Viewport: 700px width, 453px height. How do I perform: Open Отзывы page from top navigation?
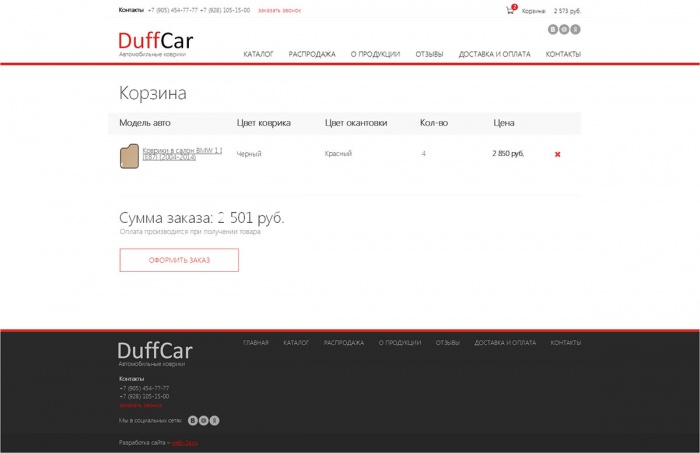[429, 54]
